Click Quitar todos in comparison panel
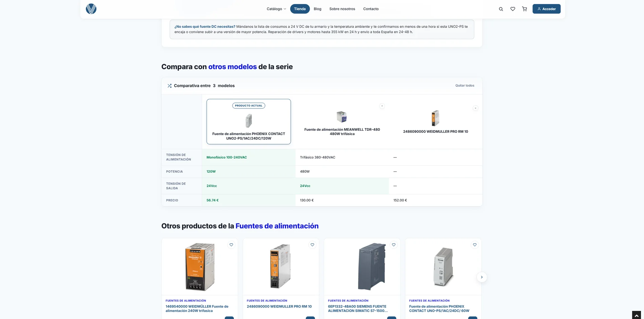This screenshot has height=319, width=644. [x=465, y=86]
